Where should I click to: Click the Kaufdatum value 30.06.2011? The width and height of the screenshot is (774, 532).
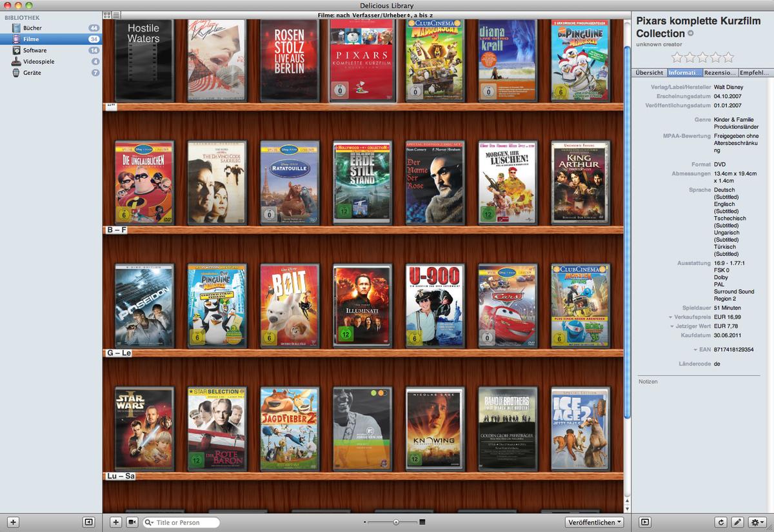click(x=729, y=336)
